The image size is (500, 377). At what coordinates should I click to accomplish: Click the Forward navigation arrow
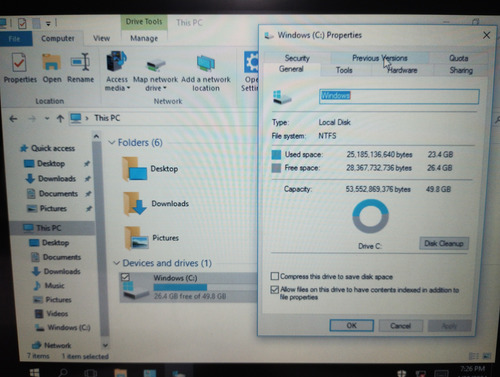pyautogui.click(x=32, y=119)
